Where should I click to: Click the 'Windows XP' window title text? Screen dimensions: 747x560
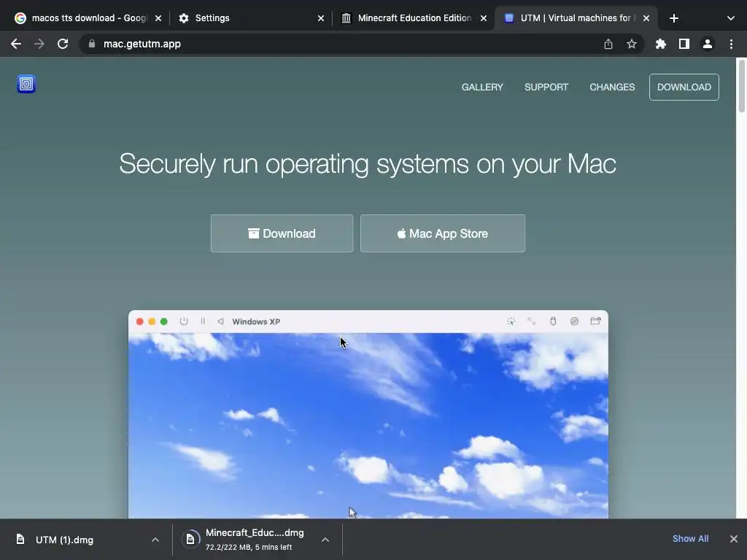256,322
